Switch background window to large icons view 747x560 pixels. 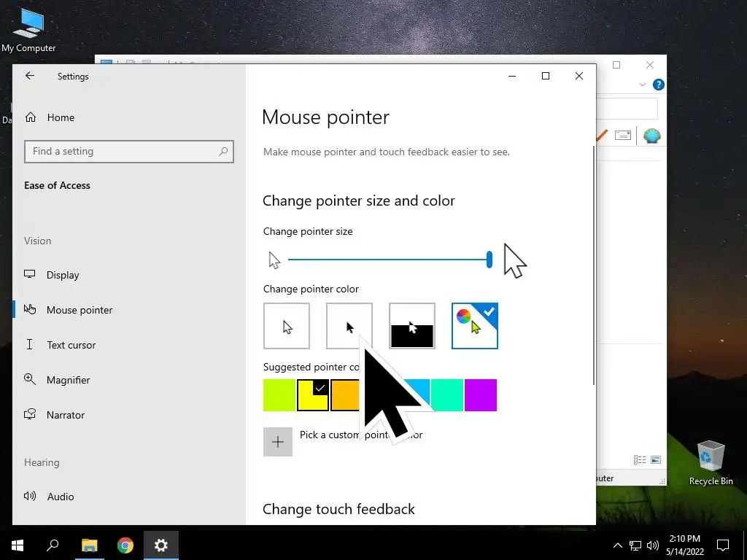tap(656, 459)
